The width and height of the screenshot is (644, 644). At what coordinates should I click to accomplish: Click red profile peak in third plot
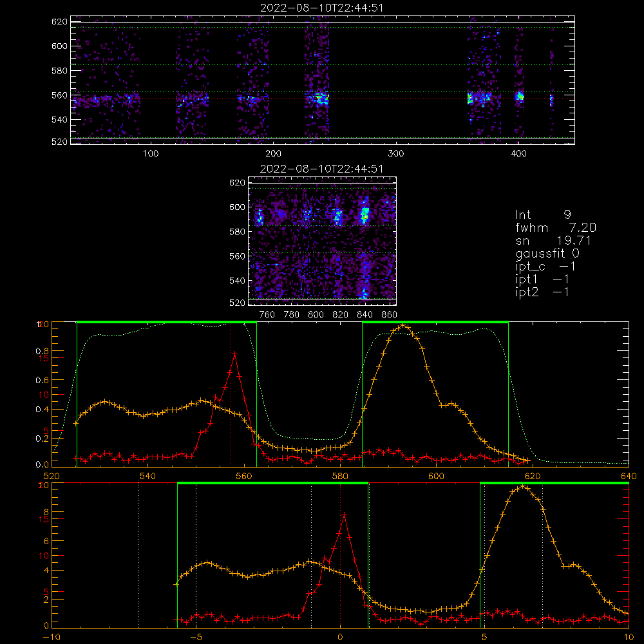pyautogui.click(x=234, y=353)
